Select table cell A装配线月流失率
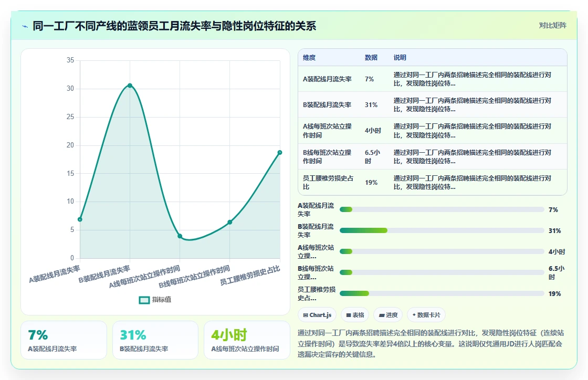Viewport: 588px width, 380px height. pyautogui.click(x=328, y=79)
